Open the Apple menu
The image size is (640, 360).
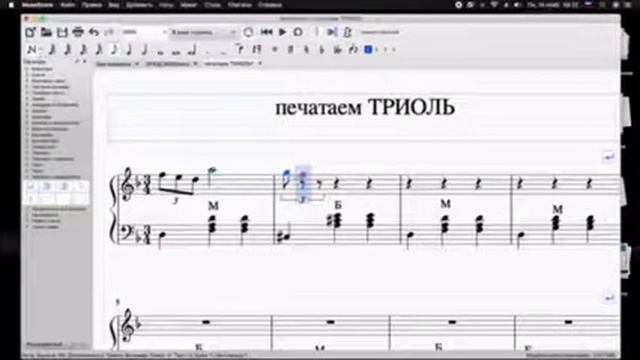pos(11,5)
